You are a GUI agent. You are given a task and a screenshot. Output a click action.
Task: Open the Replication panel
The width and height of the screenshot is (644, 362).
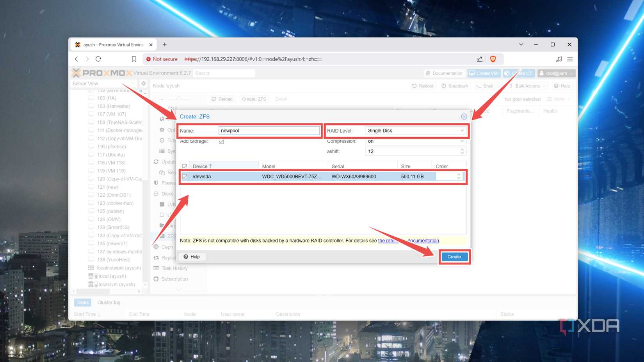click(x=167, y=257)
